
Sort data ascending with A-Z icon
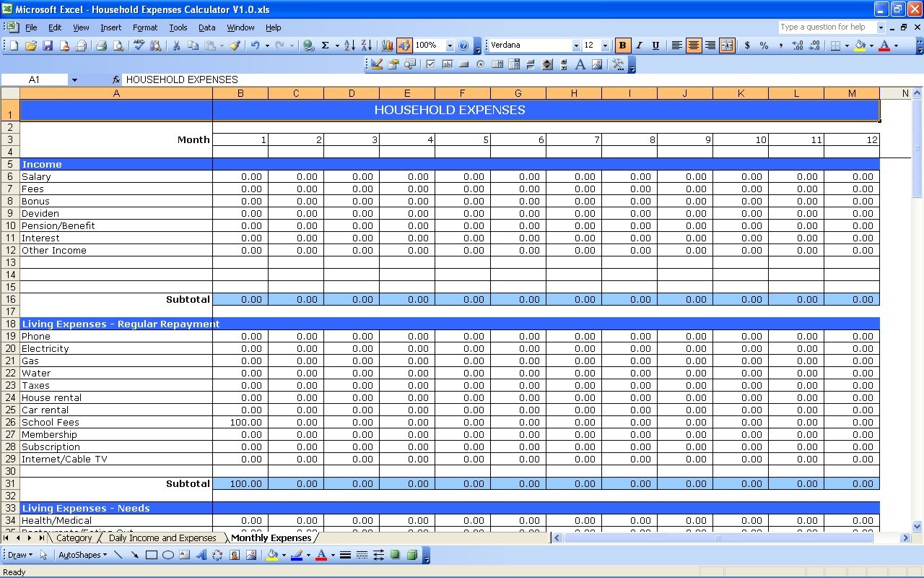coord(349,45)
